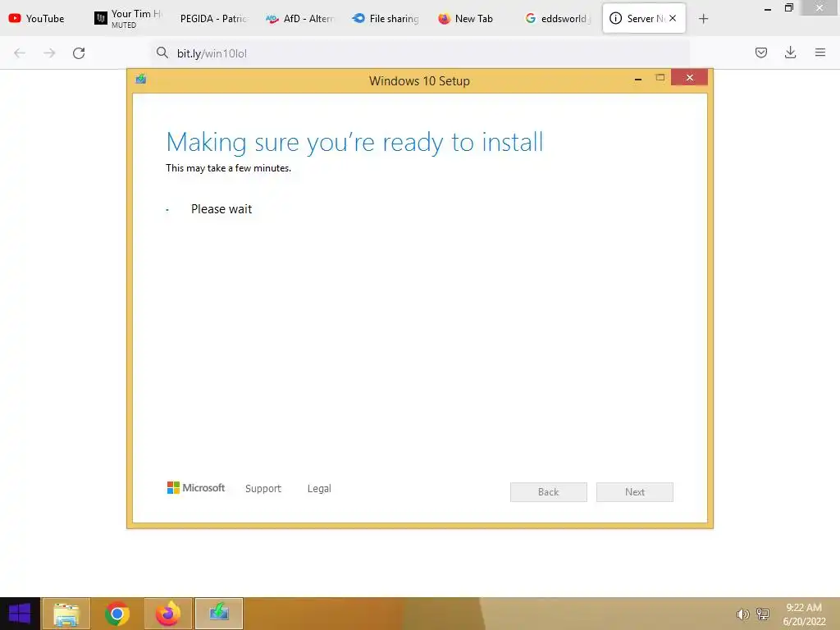This screenshot has height=630, width=840.
Task: Click the Please wait status text
Action: (221, 209)
